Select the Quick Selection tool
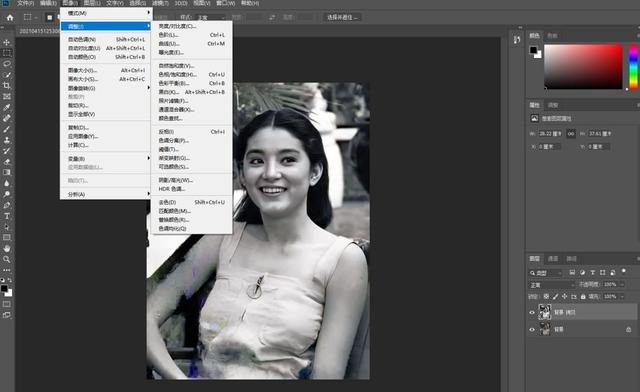 tap(7, 75)
